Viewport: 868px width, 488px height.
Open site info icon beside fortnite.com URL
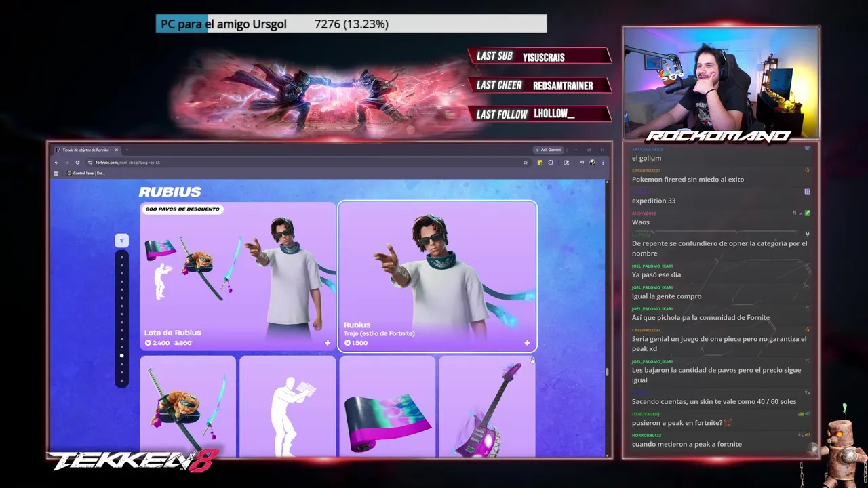coord(90,163)
